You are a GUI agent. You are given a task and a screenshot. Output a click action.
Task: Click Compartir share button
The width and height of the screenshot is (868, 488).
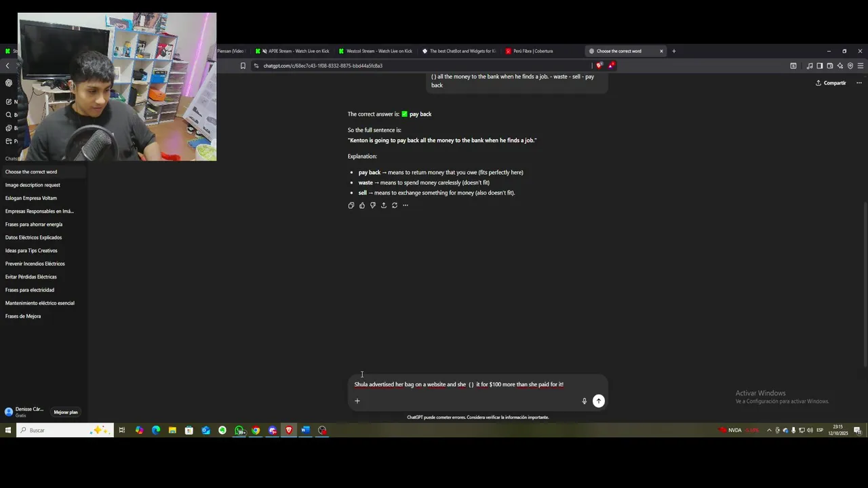[x=831, y=83]
